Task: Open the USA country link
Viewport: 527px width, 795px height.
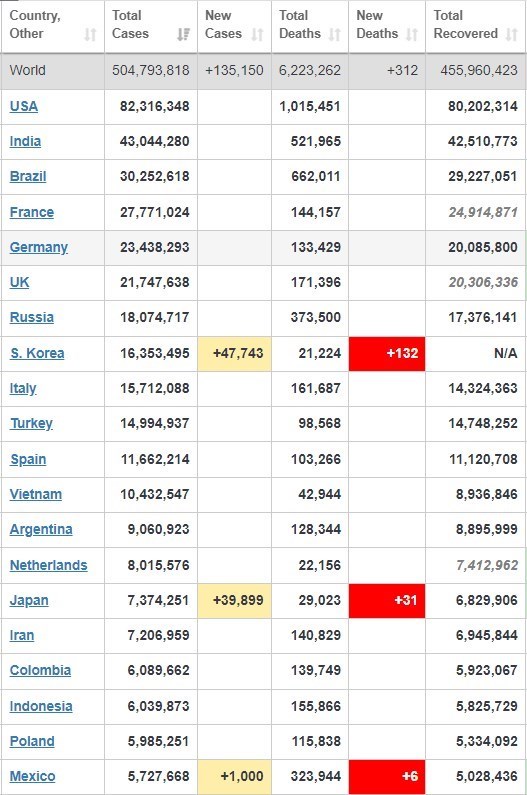Action: (x=24, y=106)
